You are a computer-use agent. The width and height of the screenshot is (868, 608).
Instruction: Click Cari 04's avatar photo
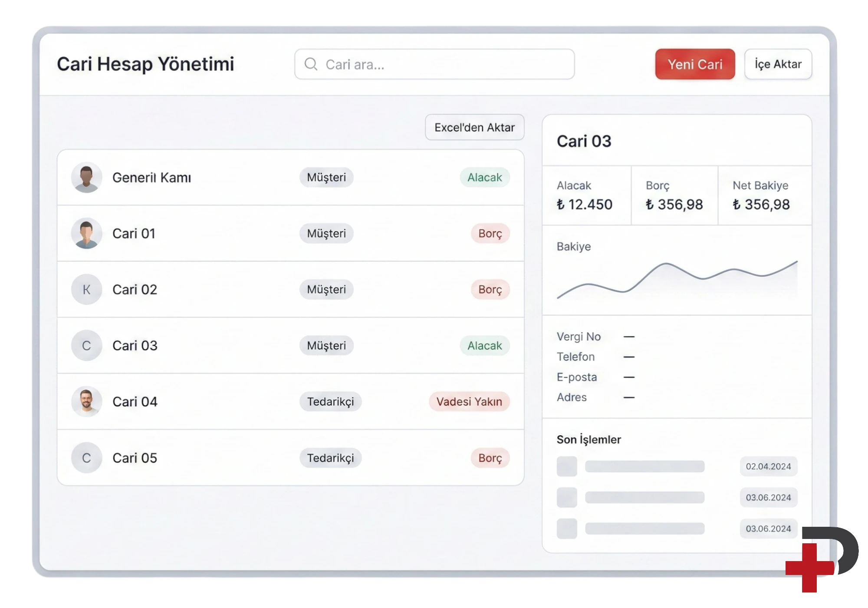pyautogui.click(x=86, y=402)
